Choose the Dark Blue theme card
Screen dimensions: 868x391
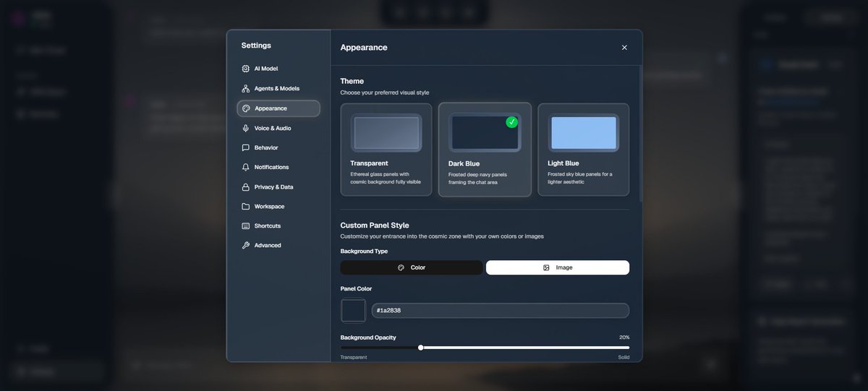485,150
